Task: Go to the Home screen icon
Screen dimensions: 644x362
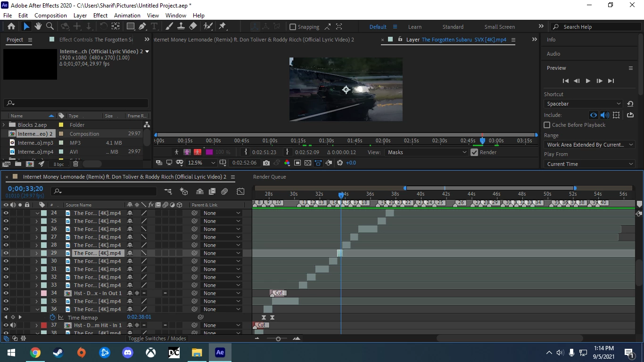Action: point(11,26)
